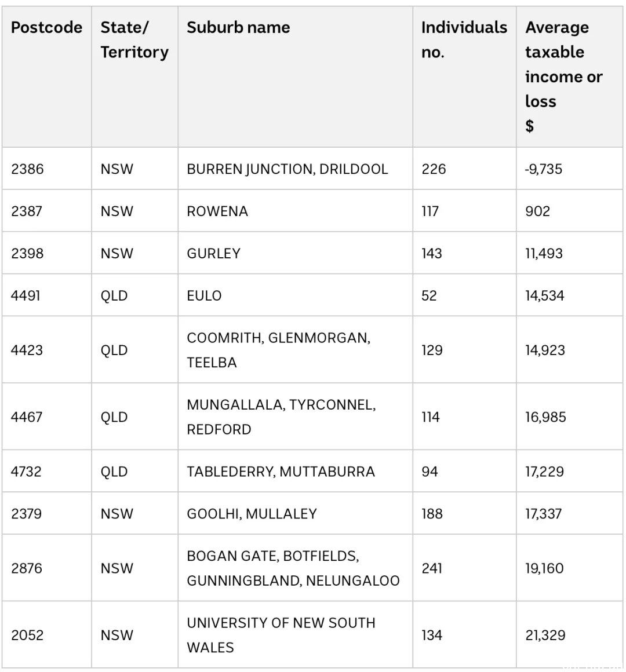
Task: Click the State/Territory column header
Action: [x=134, y=40]
